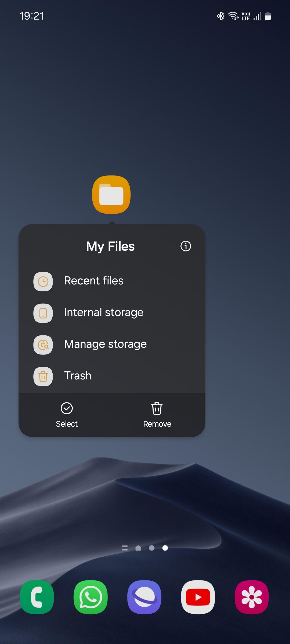Open YouTube from the dock
Screen dimensions: 290x644
pos(198,597)
